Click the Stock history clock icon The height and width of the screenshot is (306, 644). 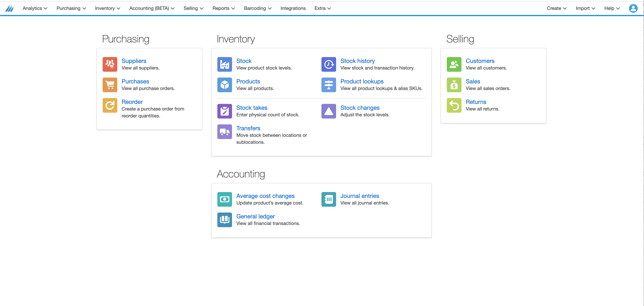tap(328, 64)
